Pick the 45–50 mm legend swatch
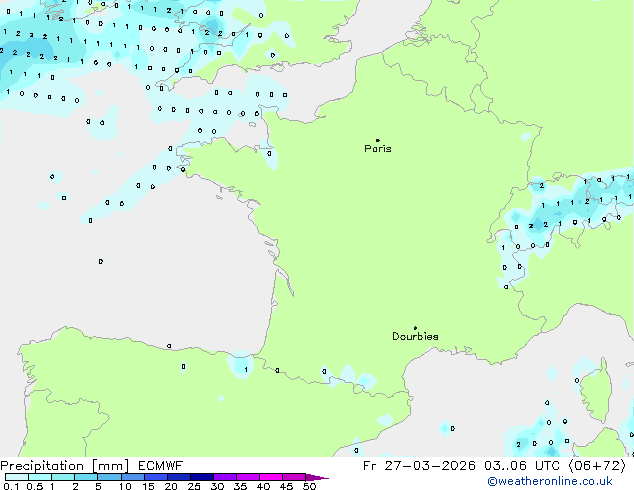This screenshot has width=634, height=490. point(294,477)
